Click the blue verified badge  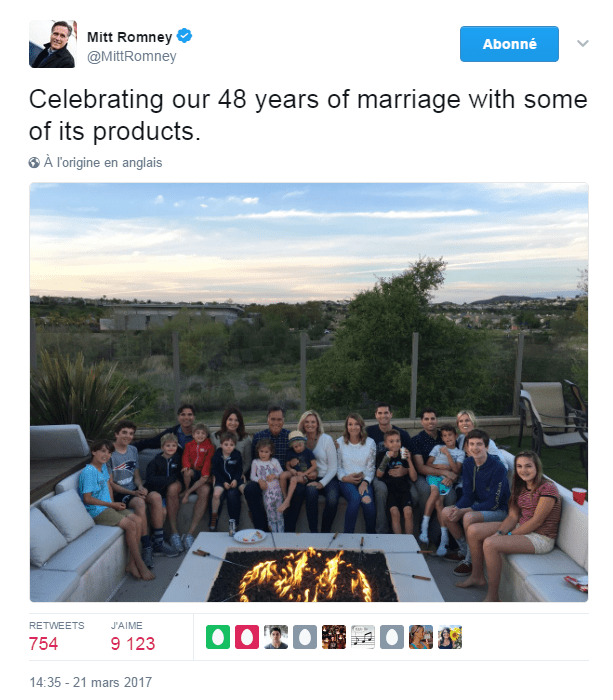pos(186,37)
